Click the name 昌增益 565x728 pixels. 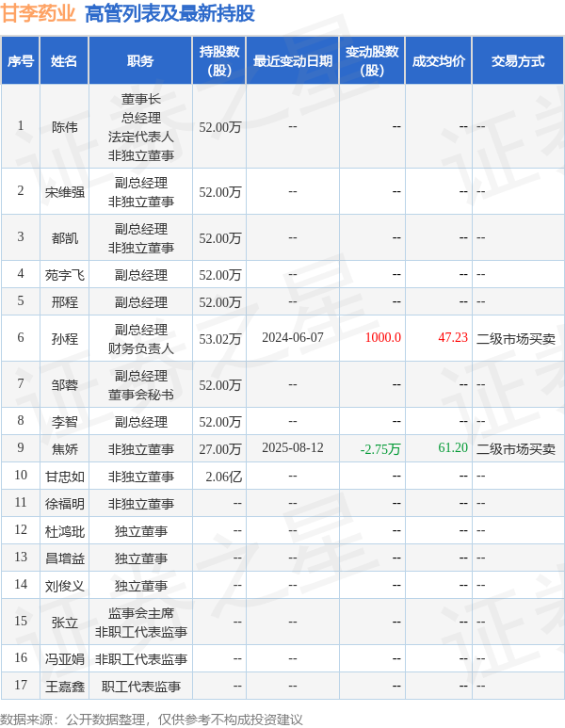point(65,558)
